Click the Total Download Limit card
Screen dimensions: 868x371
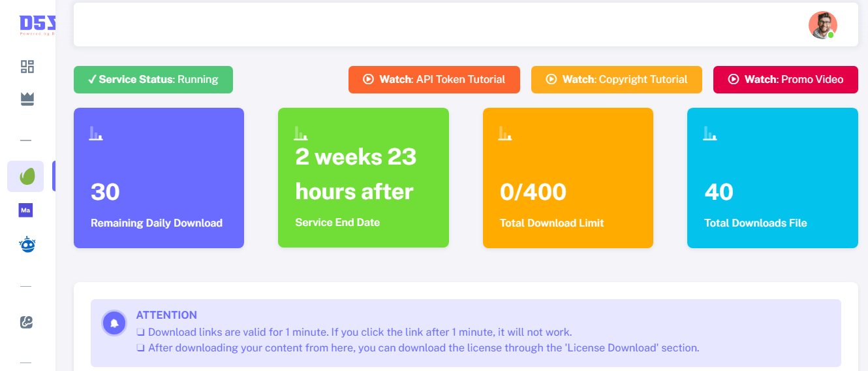pyautogui.click(x=568, y=178)
